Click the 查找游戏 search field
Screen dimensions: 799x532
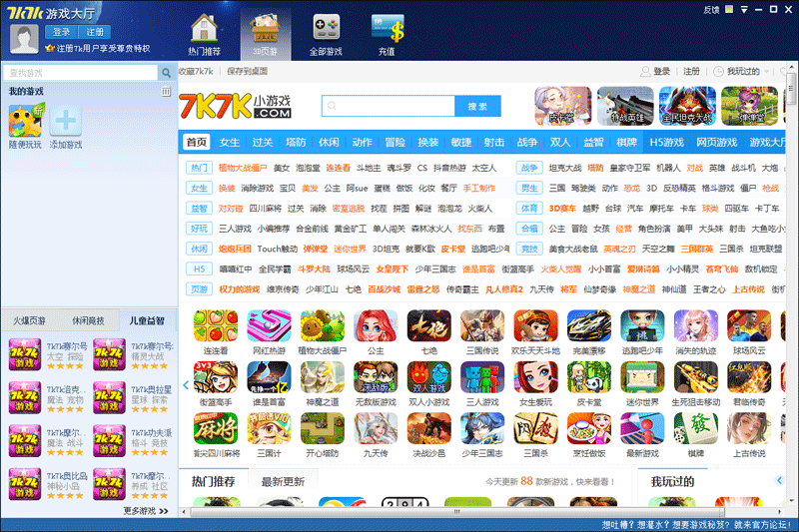[x=81, y=73]
